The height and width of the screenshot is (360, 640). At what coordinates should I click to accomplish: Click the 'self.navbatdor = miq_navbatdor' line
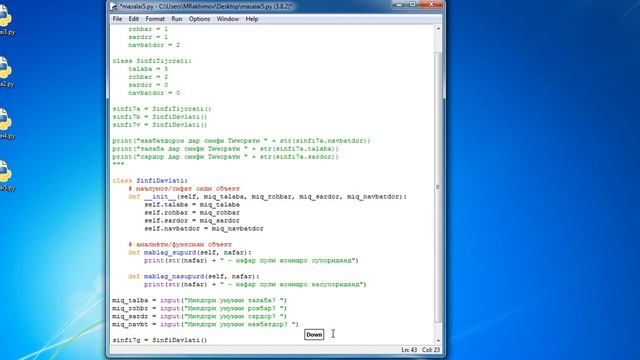tap(204, 229)
